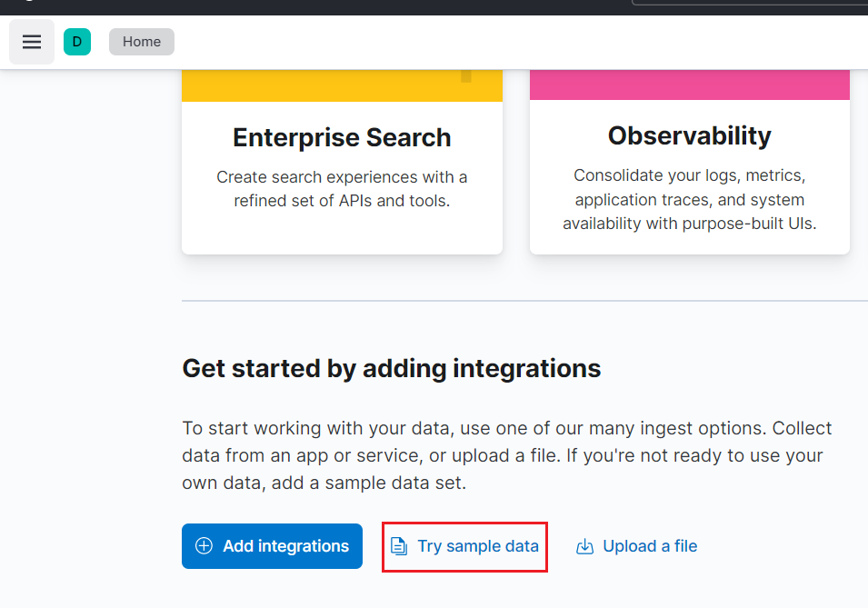Click the plus icon in Add integrations
This screenshot has height=608, width=868.
[x=205, y=546]
